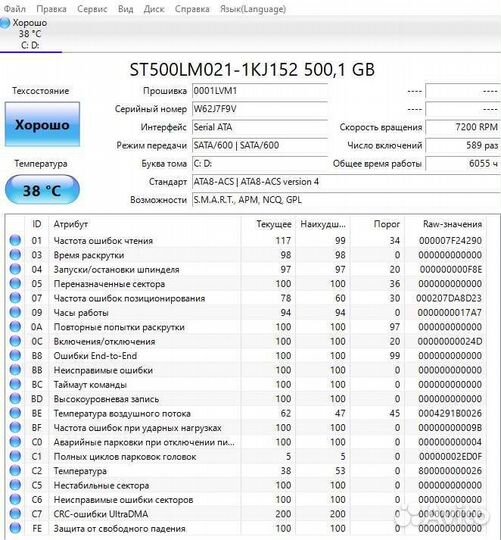Click the Прошивка field 0001LVM1
Screen dimensions: 501x540
(x=260, y=91)
